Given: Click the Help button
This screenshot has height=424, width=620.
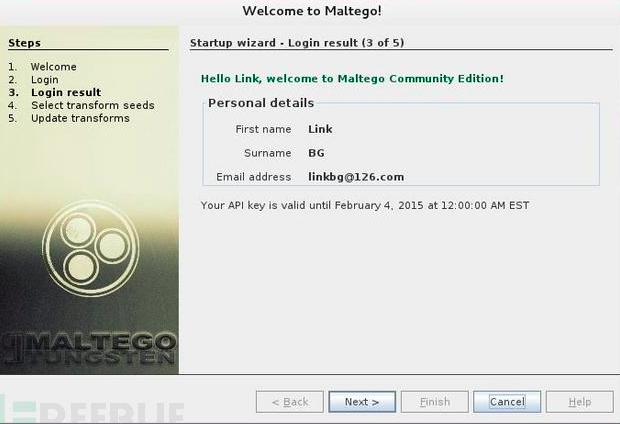Looking at the screenshot, I should 580,402.
